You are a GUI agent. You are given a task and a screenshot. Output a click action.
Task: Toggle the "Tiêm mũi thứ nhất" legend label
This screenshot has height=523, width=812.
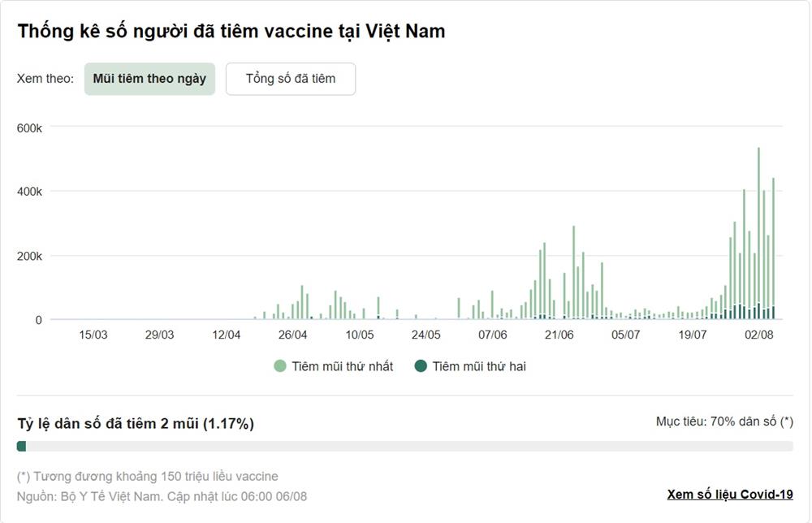click(343, 366)
